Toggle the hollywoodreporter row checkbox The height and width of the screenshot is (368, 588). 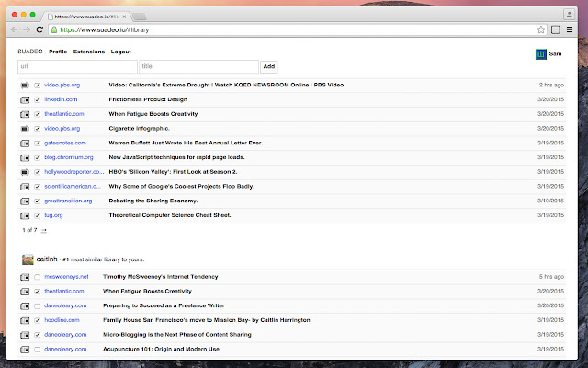[37, 172]
